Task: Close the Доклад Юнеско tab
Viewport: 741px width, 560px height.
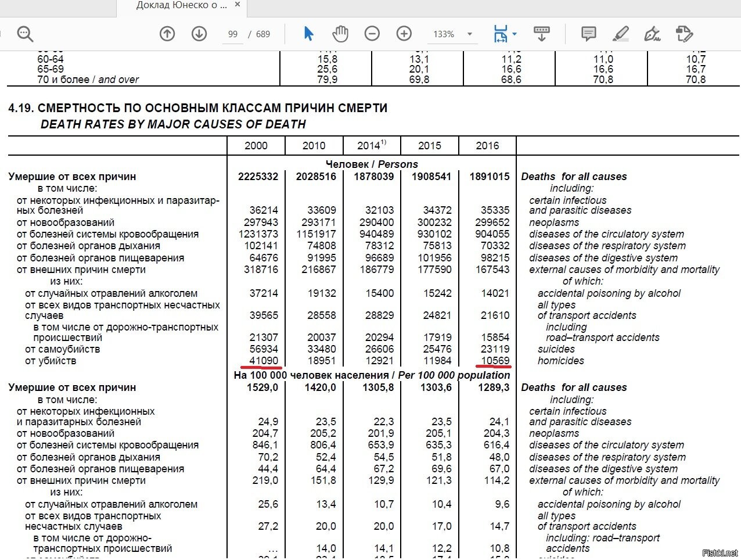Action: 237,5
